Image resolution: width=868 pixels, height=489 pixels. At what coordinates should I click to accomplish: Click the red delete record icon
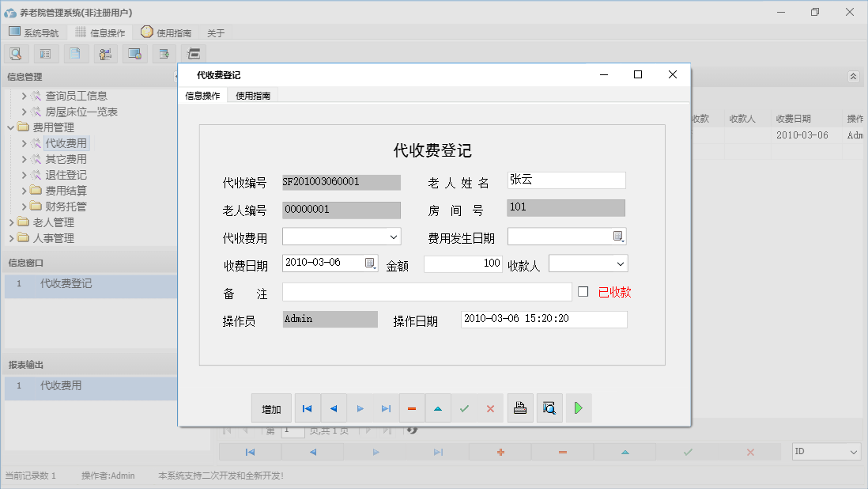click(x=412, y=407)
